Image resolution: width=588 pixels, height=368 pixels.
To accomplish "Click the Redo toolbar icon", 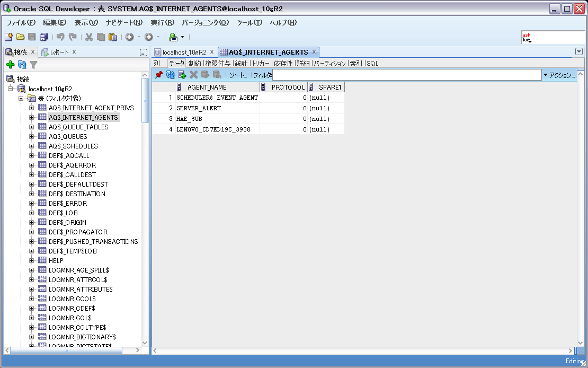I will pyautogui.click(x=73, y=37).
